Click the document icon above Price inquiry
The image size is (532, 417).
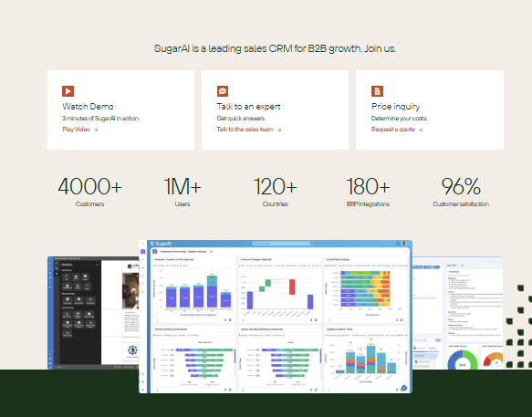click(x=377, y=91)
